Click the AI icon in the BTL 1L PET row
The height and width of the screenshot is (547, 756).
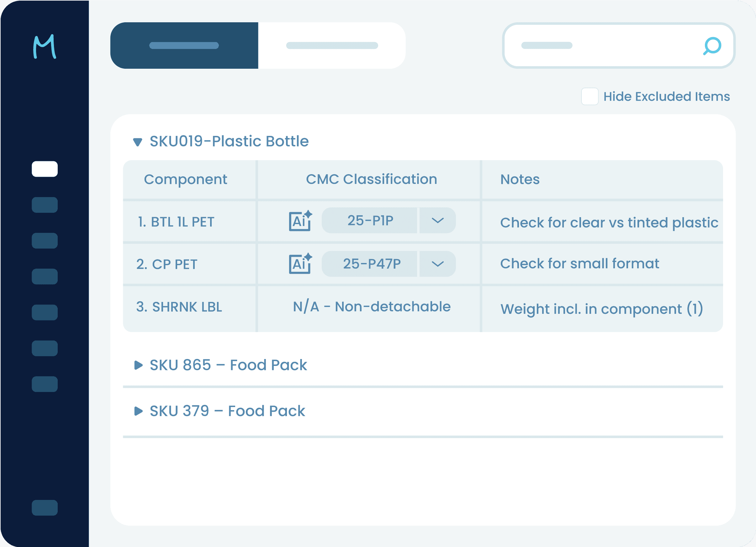coord(300,221)
